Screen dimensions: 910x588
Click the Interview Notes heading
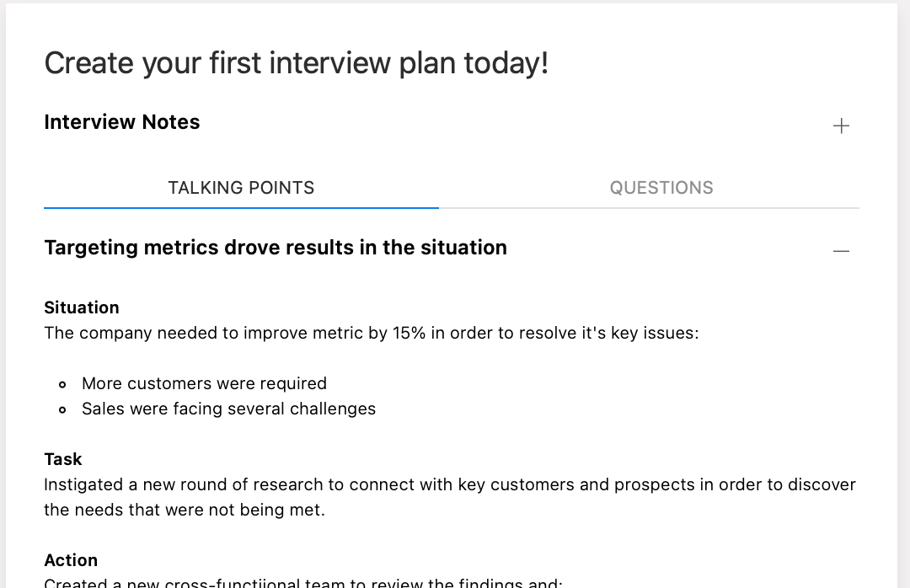(x=122, y=122)
